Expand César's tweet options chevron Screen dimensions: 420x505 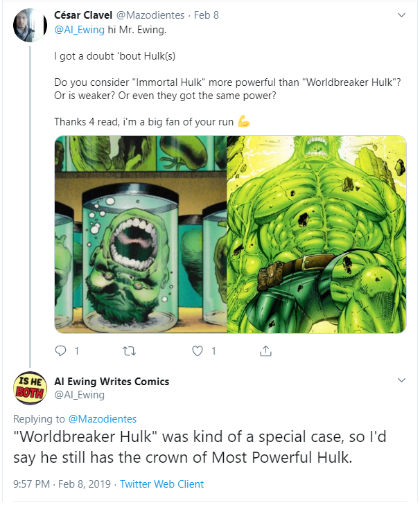(x=402, y=15)
